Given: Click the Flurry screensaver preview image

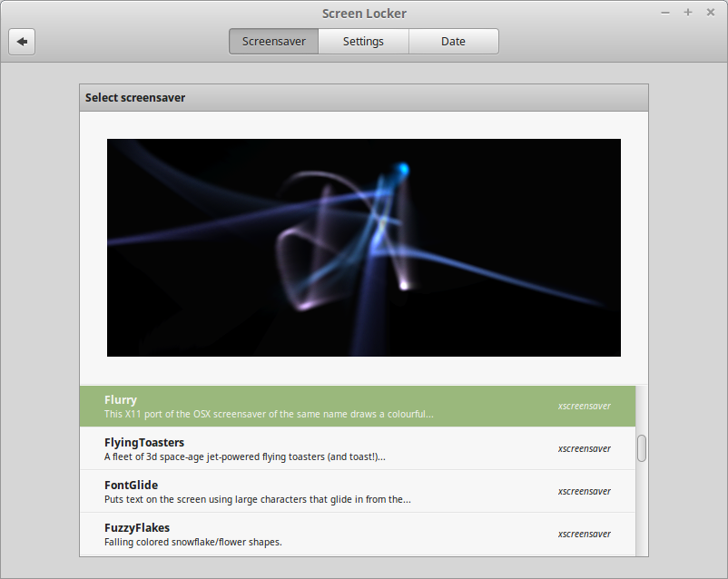Looking at the screenshot, I should click(x=363, y=247).
